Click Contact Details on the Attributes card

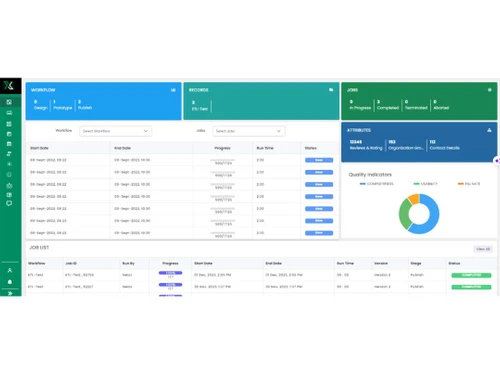444,145
